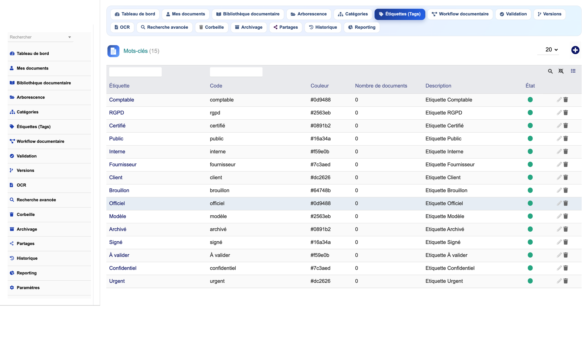Screen dimensions: 588x364
Task: Open the Fournisseur tag link
Action: pyautogui.click(x=123, y=165)
